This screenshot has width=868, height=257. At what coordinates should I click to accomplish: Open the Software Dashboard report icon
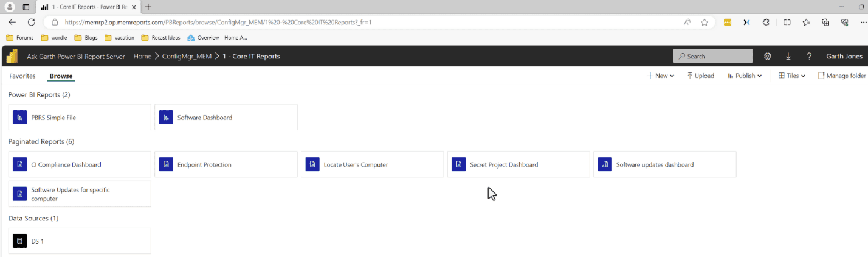coord(166,118)
